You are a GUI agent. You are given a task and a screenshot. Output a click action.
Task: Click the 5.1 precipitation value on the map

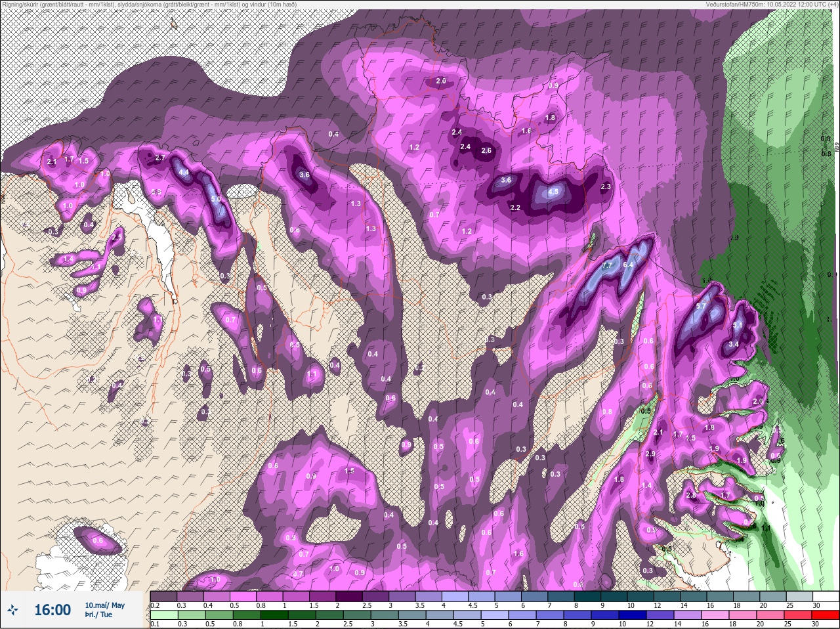tap(738, 325)
